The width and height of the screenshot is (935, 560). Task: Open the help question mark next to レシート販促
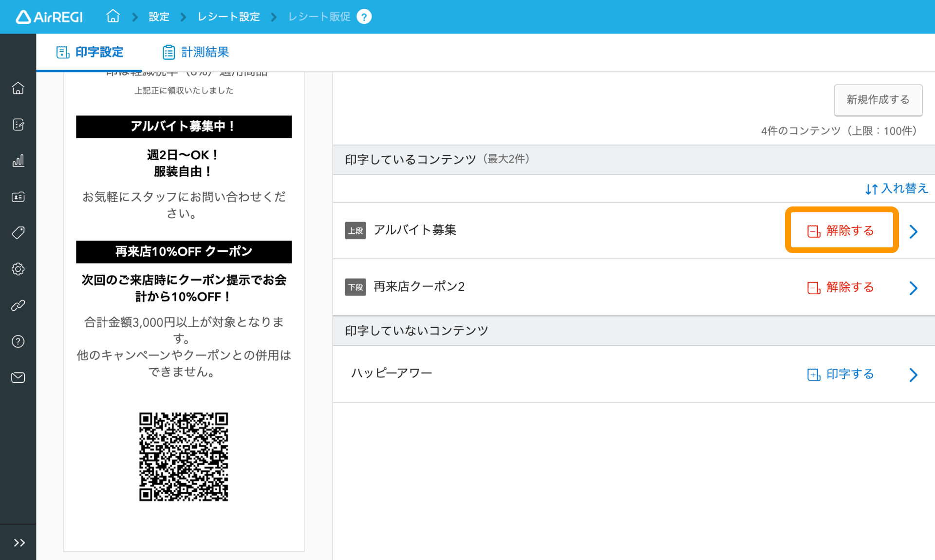[x=364, y=17]
